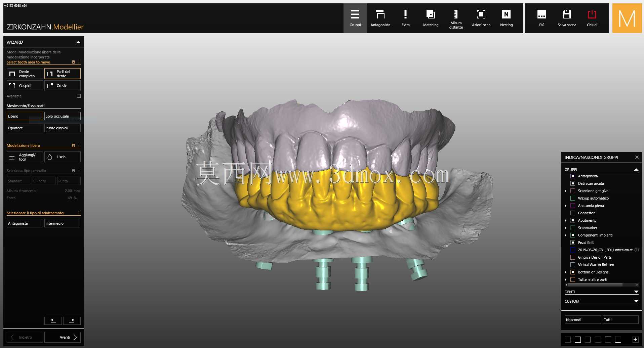Hide the Abutments group
The image size is (644, 348).
tap(573, 220)
